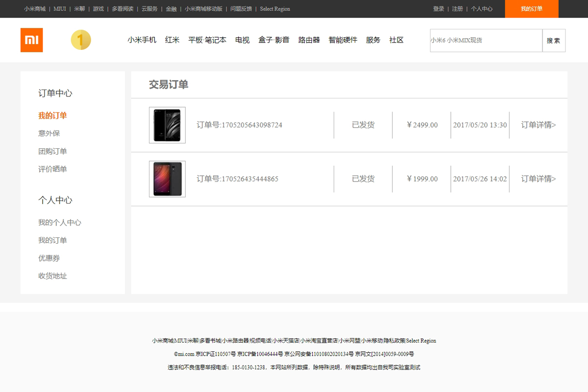Select 智能硬件 in main navigation
Viewport: 588px width, 392px height.
click(343, 40)
